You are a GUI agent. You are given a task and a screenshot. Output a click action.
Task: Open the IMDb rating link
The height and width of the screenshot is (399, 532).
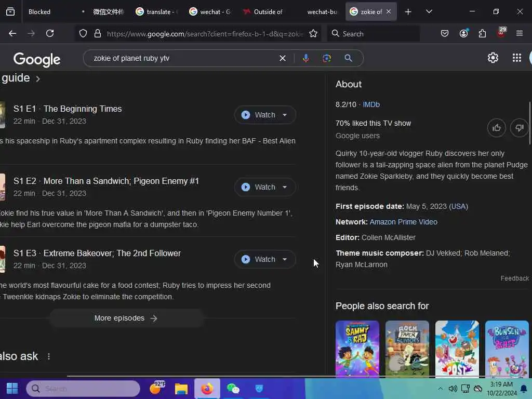coord(371,104)
